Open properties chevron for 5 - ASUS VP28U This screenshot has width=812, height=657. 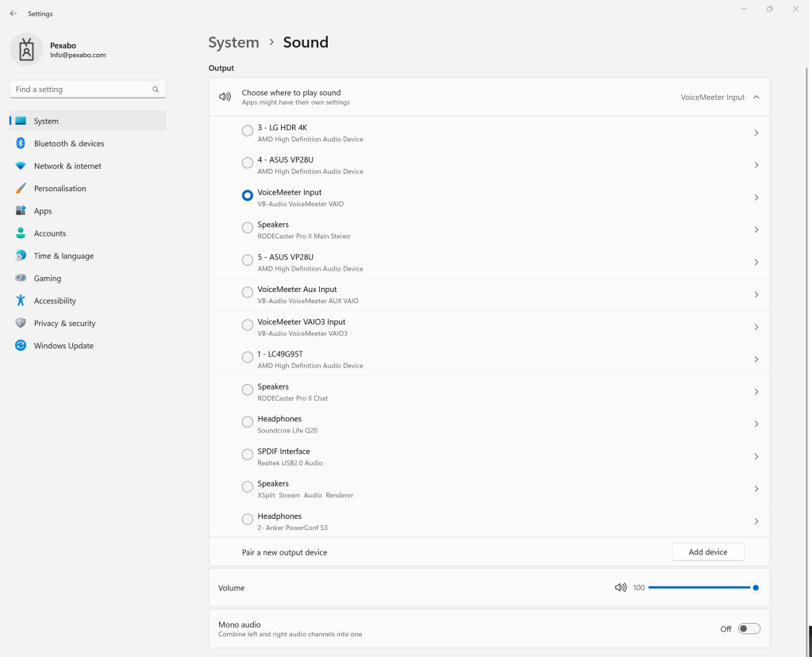tap(756, 263)
